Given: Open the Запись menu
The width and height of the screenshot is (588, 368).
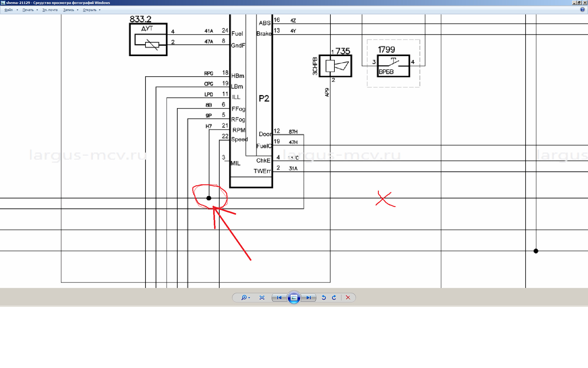Looking at the screenshot, I should click(69, 10).
